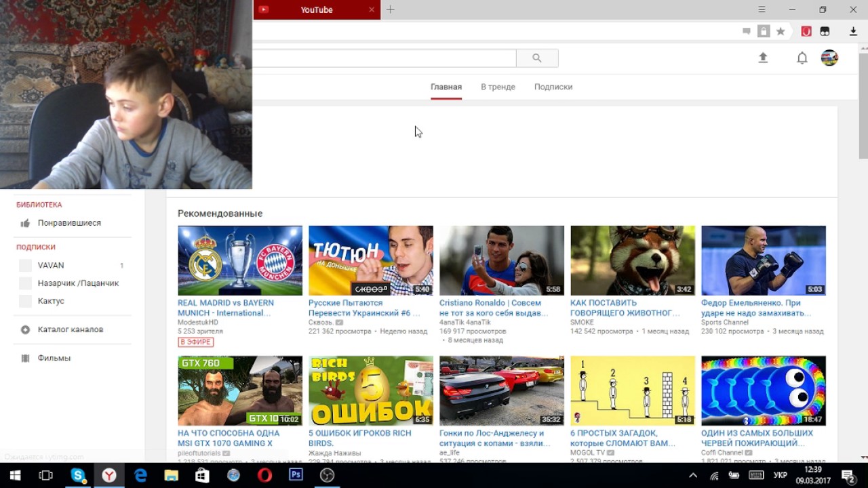Viewport: 868px width, 488px height.
Task: Expand the system tray hidden icons chevron
Action: point(693,475)
